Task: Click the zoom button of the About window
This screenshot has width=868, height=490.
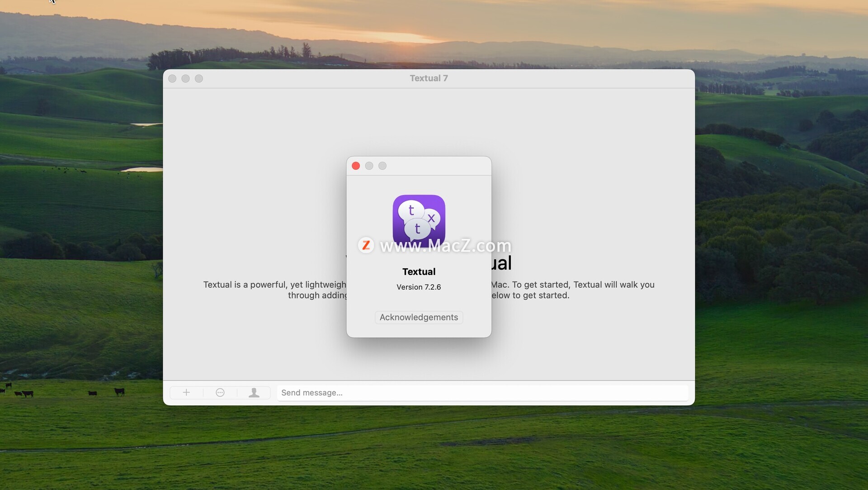Action: tap(382, 166)
